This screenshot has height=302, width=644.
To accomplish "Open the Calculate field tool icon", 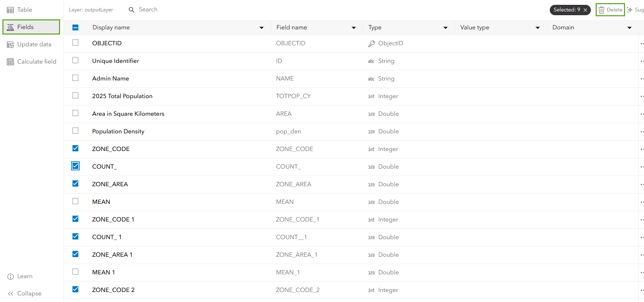I will pyautogui.click(x=10, y=62).
